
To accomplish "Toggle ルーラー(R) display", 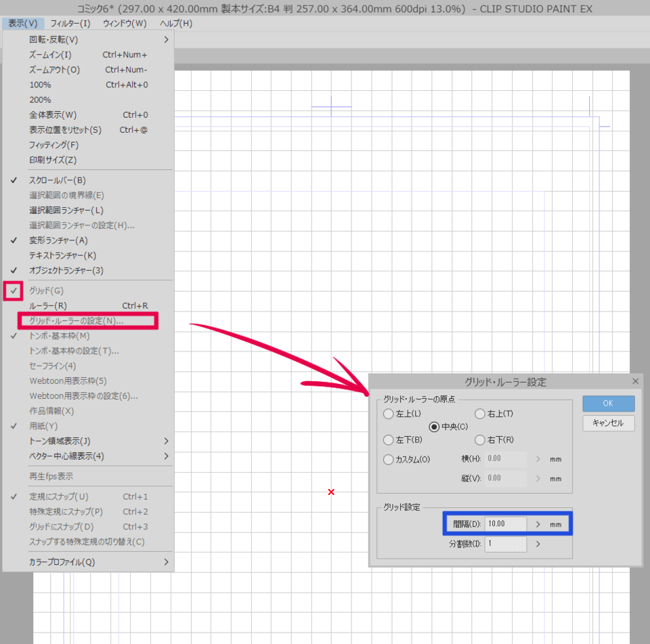I will click(x=48, y=306).
